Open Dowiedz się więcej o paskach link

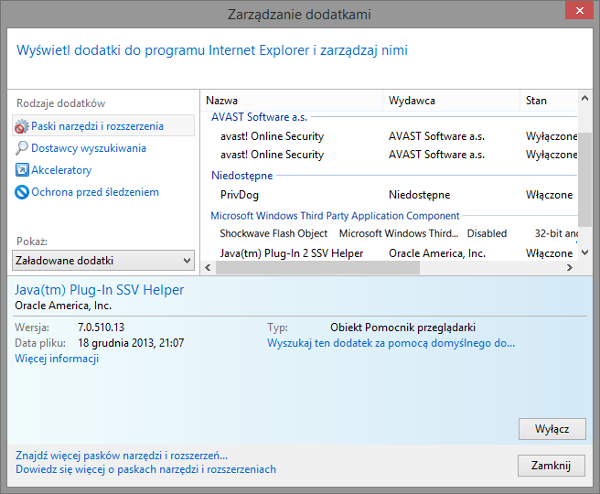point(145,470)
